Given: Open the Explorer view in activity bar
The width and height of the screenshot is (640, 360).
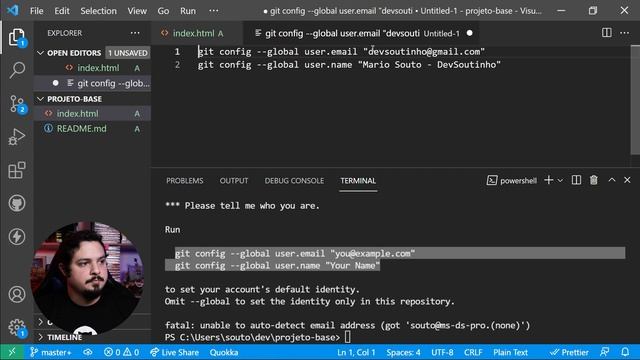Looking at the screenshot, I should [17, 38].
